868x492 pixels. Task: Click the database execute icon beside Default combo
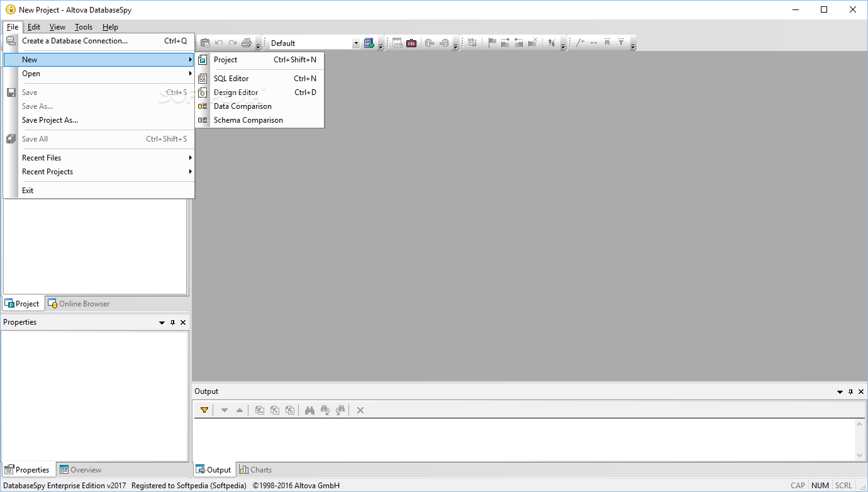point(369,43)
